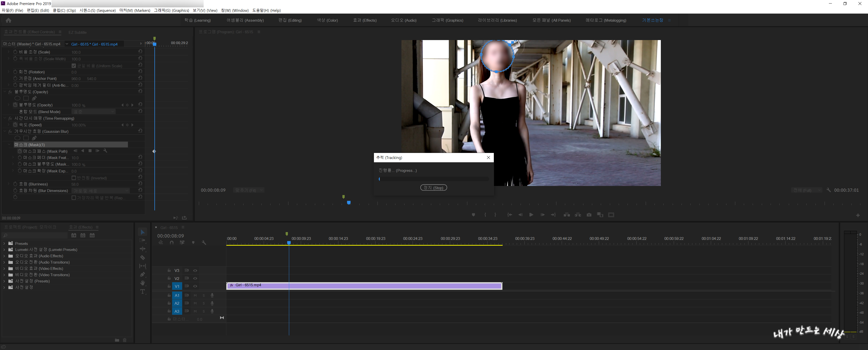Click the tracking progress bar
Screen dimensions: 868x350
click(x=433, y=179)
